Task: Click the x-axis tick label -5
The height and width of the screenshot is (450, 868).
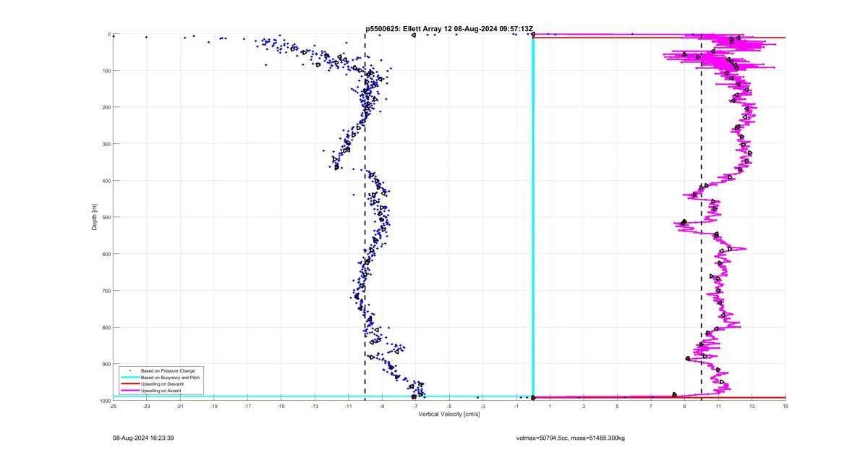Action: pos(449,407)
